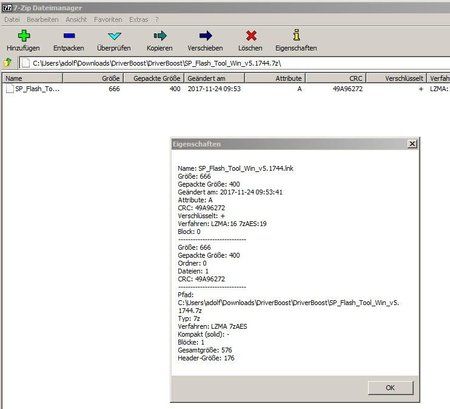Viewport: 450px width, 409px height.
Task: Click the Dateien: 1 line
Action: tap(193, 271)
